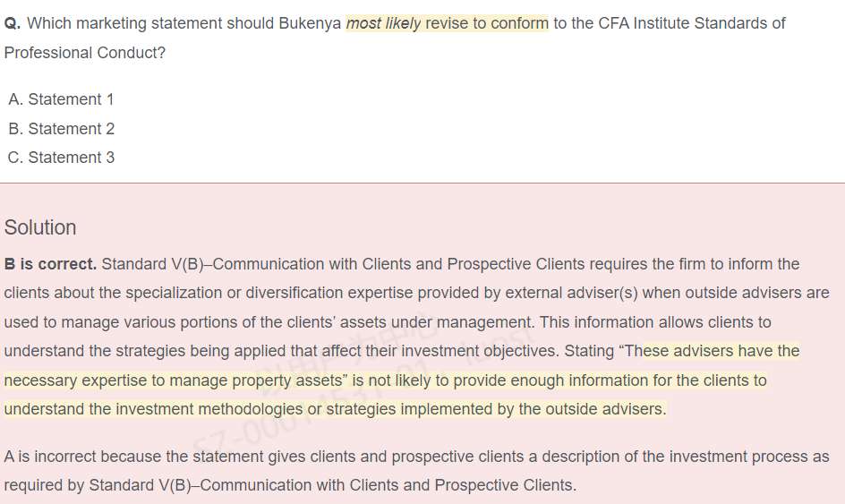Select answer option A. Statement 1

tap(61, 99)
